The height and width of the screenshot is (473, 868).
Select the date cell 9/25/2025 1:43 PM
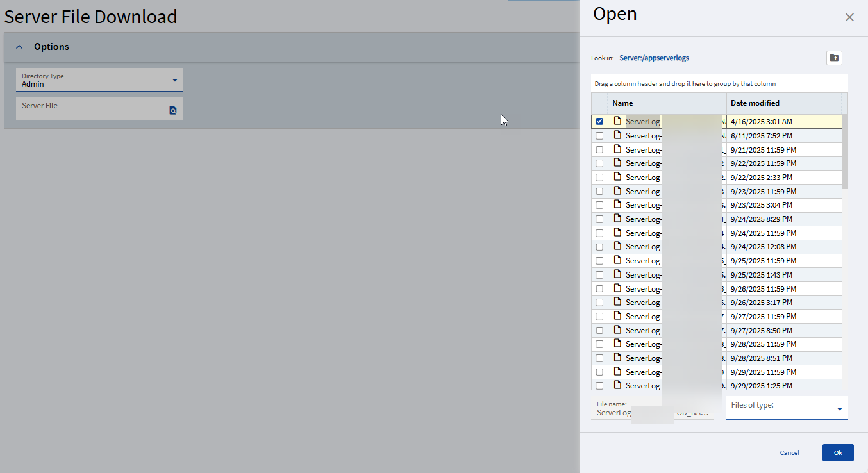coord(784,275)
